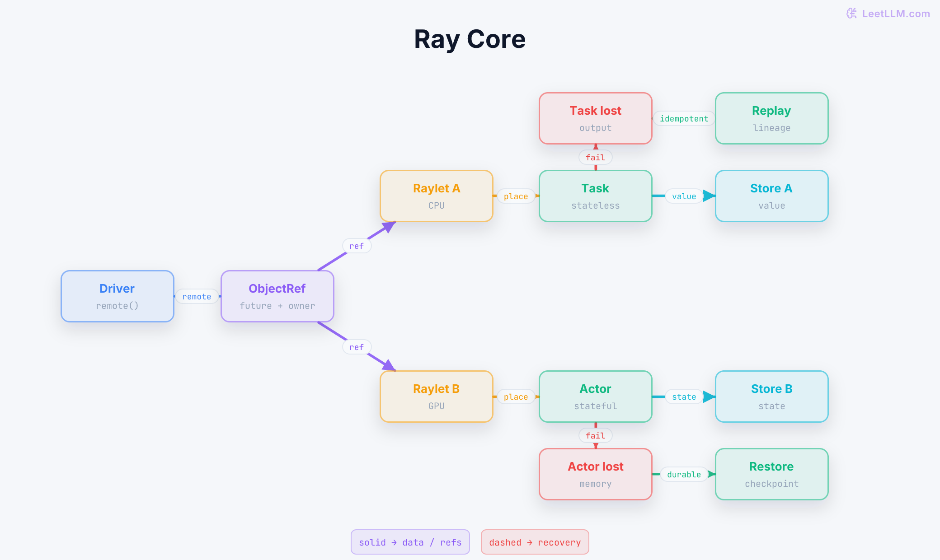Viewport: 940px width, 560px height.
Task: Click the Task lost output node
Action: click(x=596, y=118)
